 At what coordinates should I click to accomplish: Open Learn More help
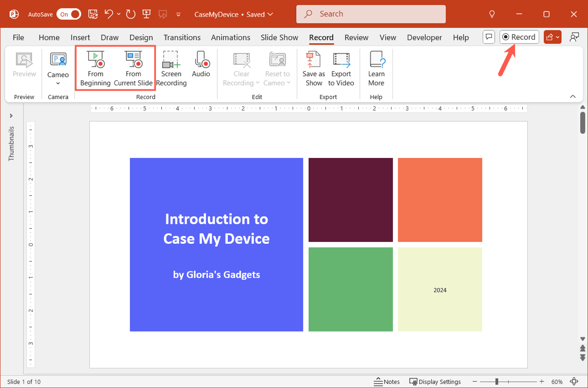click(x=376, y=68)
